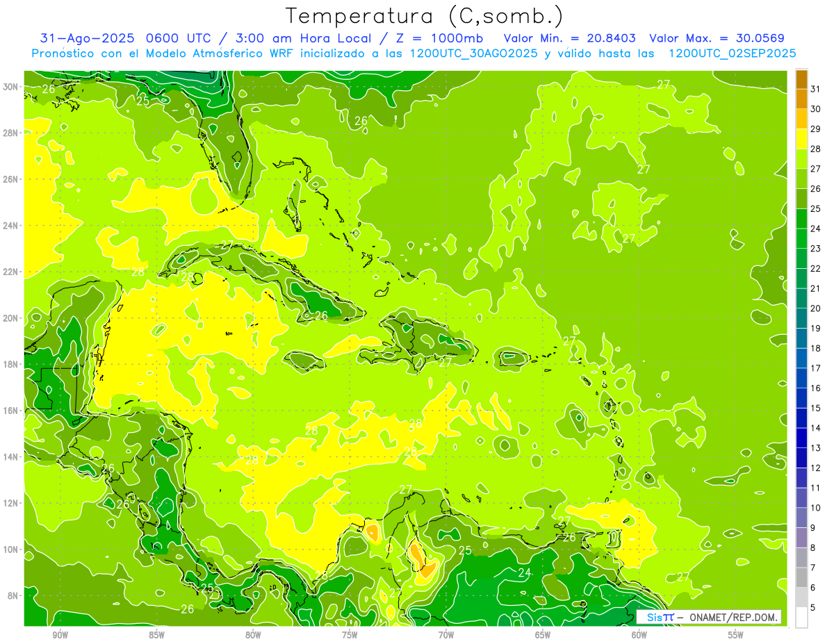Click the "30N" latitude axis label
834x644 pixels.
[11, 86]
